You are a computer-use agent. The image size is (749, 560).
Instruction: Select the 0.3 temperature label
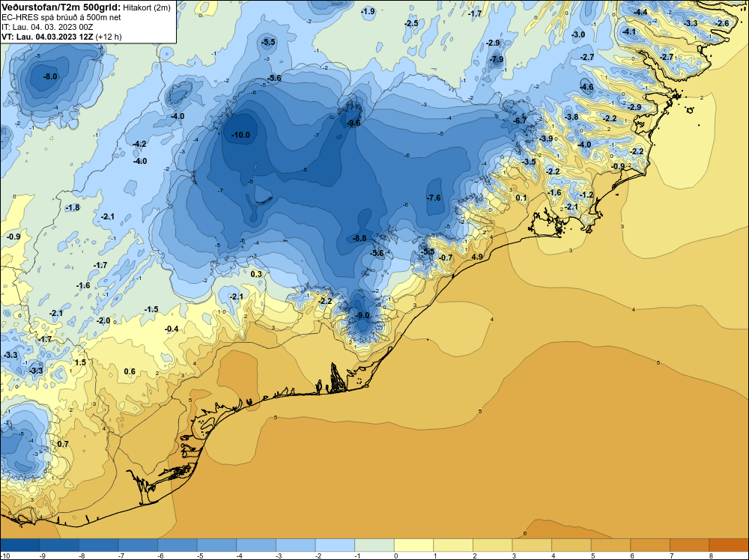[256, 274]
